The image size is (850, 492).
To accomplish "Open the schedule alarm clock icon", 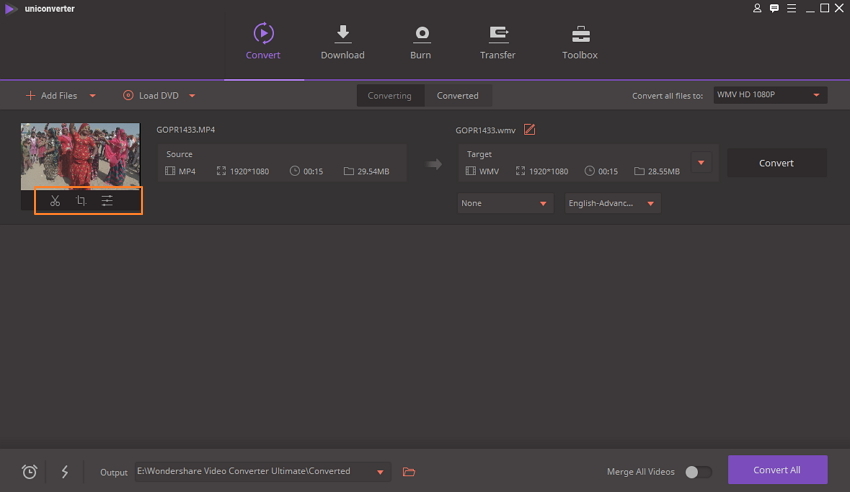I will 29,471.
